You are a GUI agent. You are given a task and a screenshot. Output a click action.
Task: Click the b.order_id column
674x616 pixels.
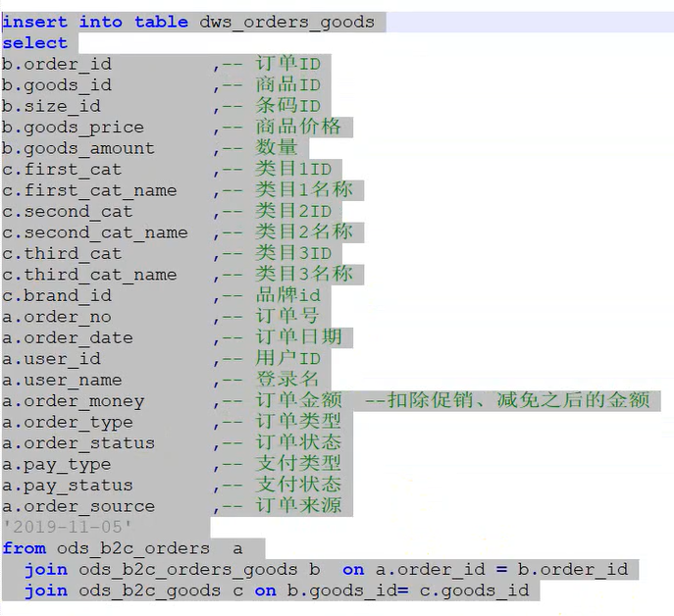(x=57, y=65)
